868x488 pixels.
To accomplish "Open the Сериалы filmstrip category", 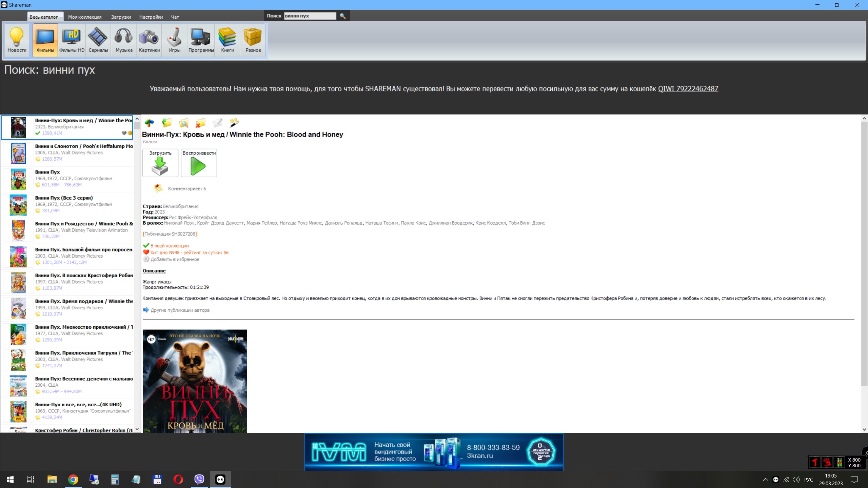I will pyautogui.click(x=98, y=40).
